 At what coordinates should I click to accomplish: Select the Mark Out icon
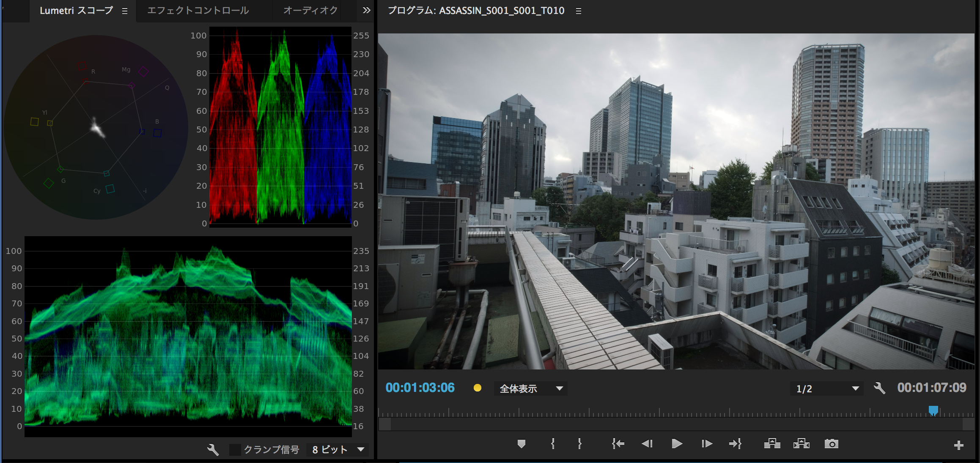pos(579,444)
